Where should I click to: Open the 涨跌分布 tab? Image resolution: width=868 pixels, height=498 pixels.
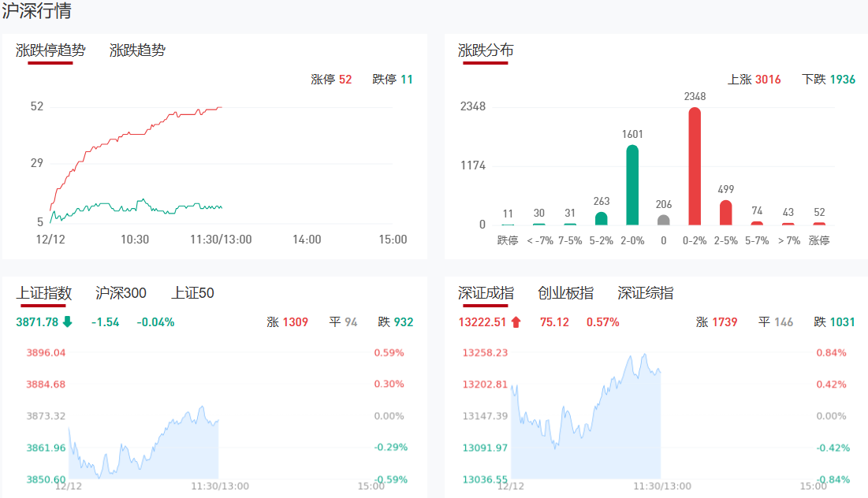486,50
